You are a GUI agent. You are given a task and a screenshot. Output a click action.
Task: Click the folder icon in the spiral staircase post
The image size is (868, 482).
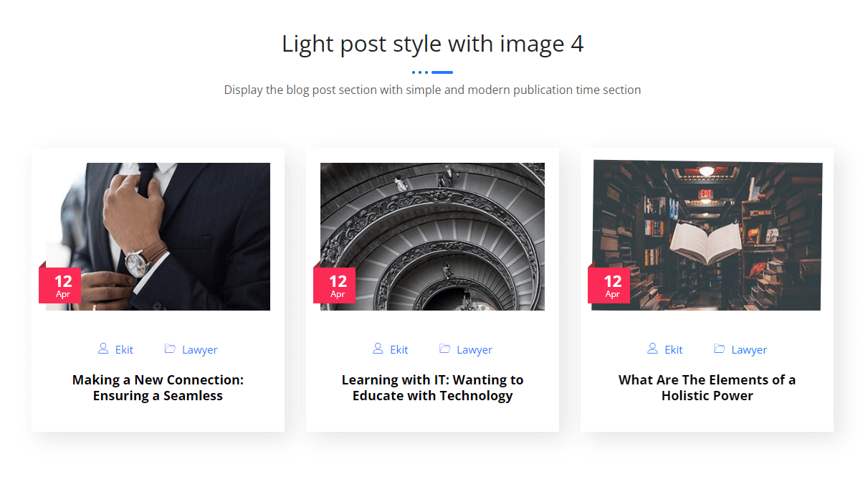pyautogui.click(x=444, y=349)
